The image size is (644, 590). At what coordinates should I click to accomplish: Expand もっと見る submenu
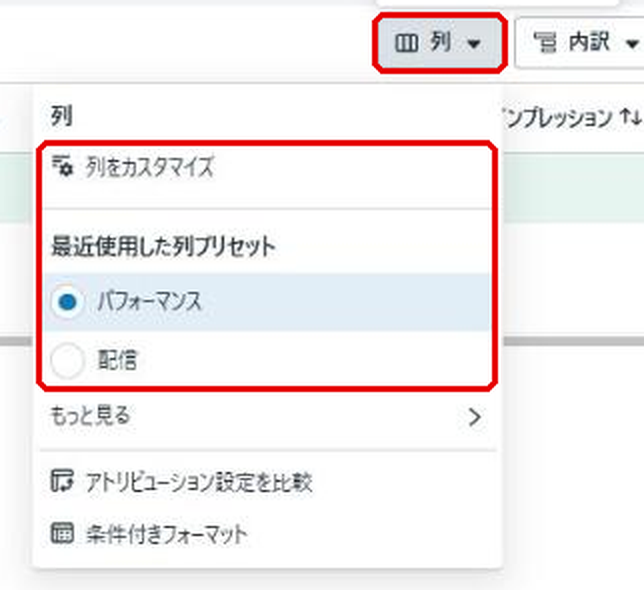coord(267,416)
